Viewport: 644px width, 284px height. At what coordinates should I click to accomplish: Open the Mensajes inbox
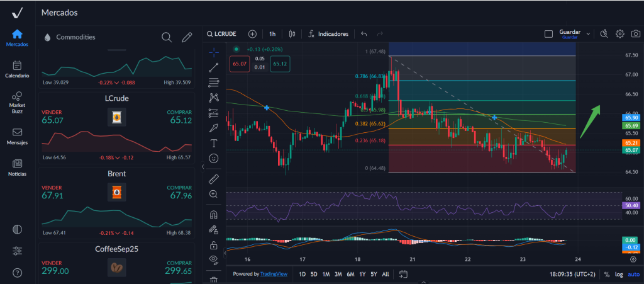click(x=17, y=137)
